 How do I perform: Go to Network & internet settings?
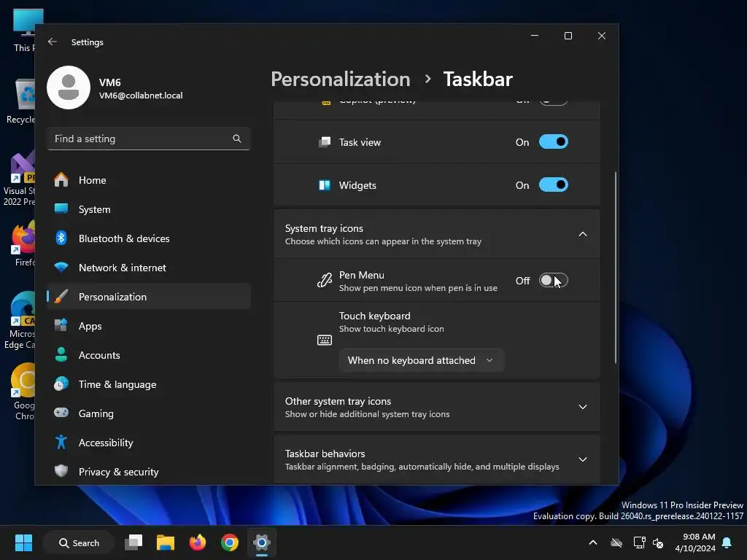(x=149, y=268)
